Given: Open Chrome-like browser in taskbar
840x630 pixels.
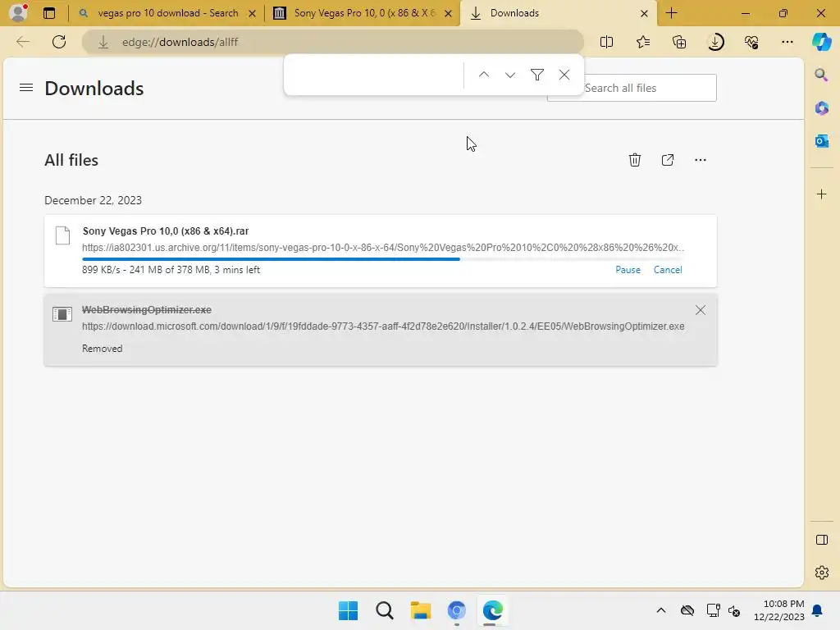Looking at the screenshot, I should [456, 610].
